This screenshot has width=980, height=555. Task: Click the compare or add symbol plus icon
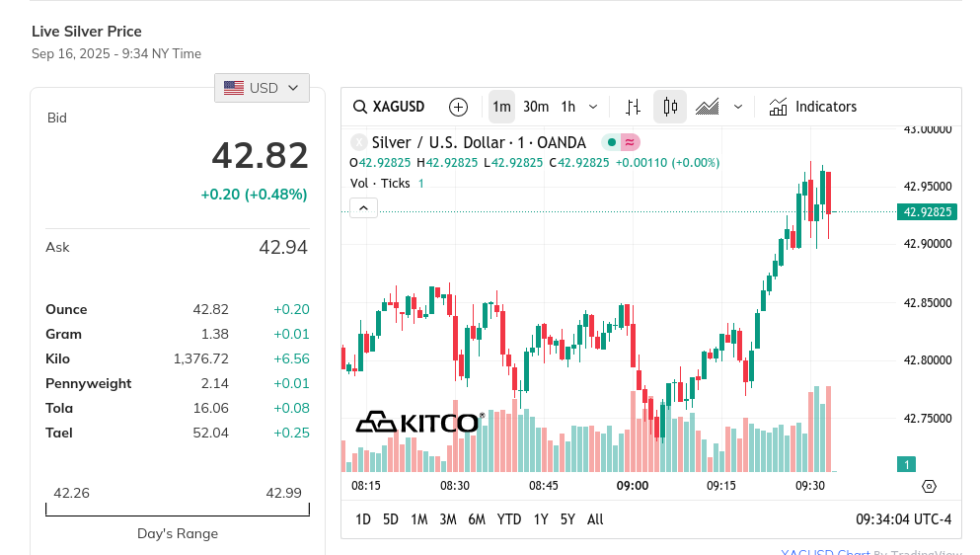pos(458,107)
